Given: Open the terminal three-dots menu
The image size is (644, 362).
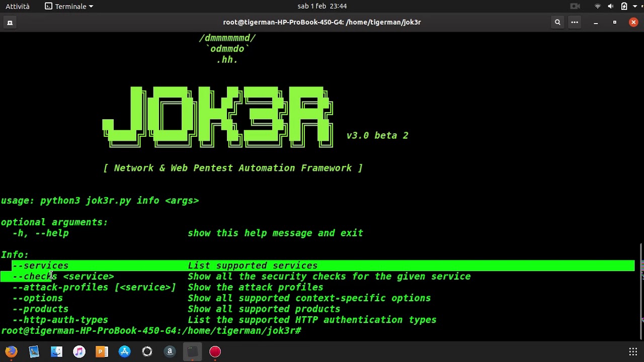Looking at the screenshot, I should pos(575,22).
